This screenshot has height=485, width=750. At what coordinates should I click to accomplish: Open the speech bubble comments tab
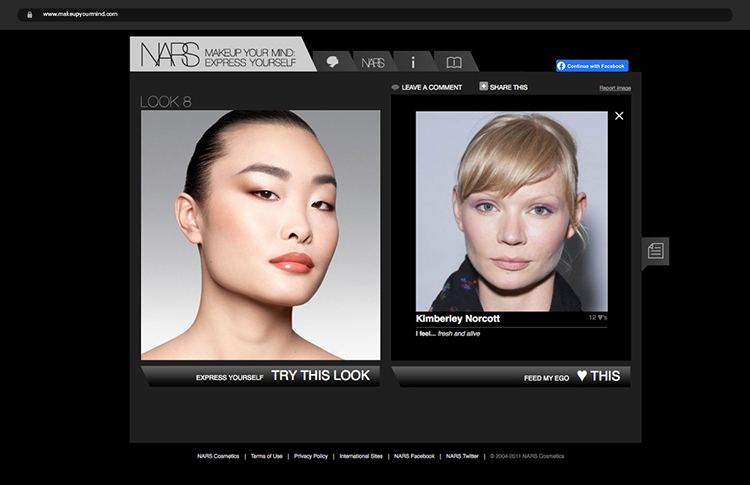tap(333, 62)
